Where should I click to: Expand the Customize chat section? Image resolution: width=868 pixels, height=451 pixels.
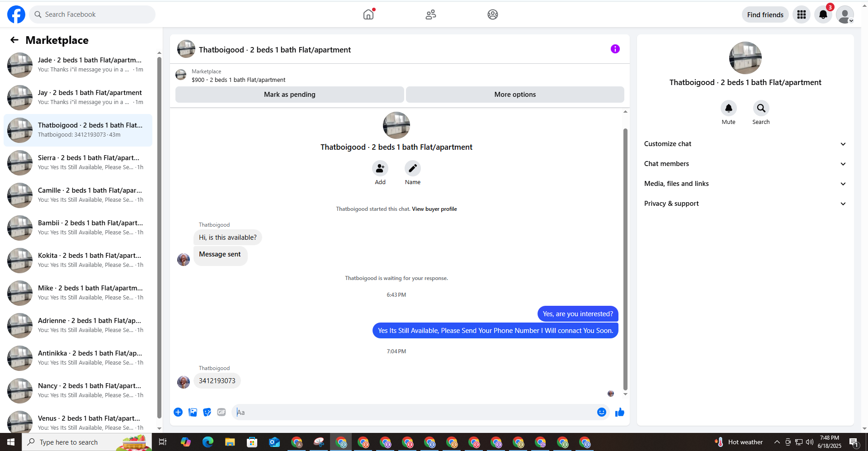click(745, 144)
